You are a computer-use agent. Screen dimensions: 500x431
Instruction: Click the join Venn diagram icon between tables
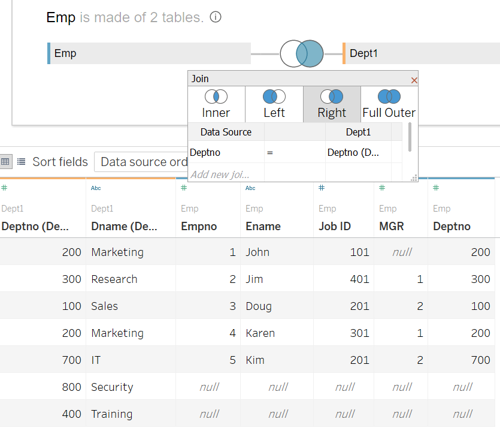pos(302,54)
